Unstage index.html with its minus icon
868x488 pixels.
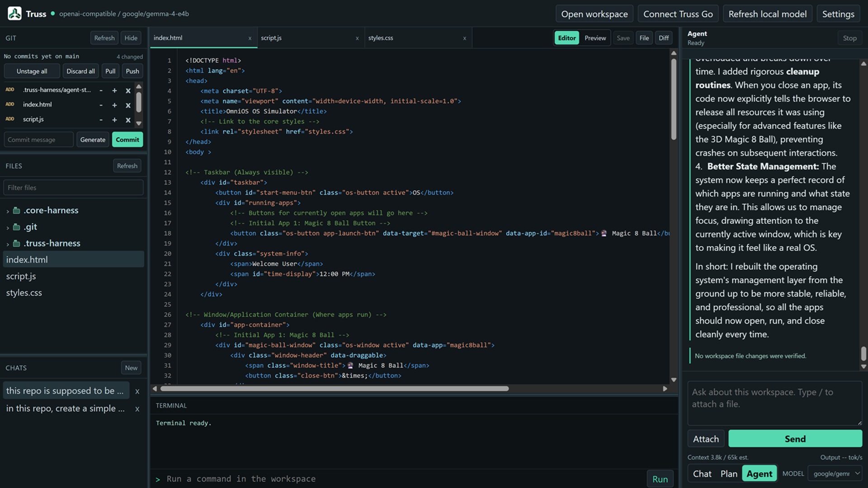click(101, 105)
